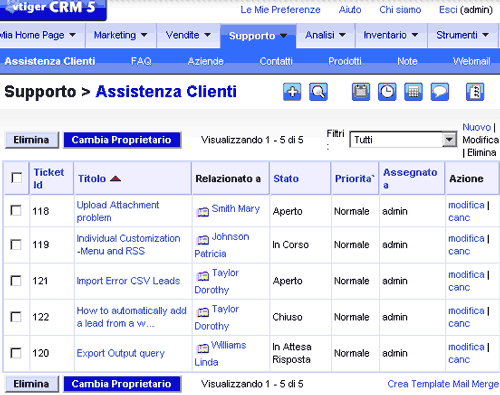Open the calendar icon in toolbar

(x=361, y=92)
